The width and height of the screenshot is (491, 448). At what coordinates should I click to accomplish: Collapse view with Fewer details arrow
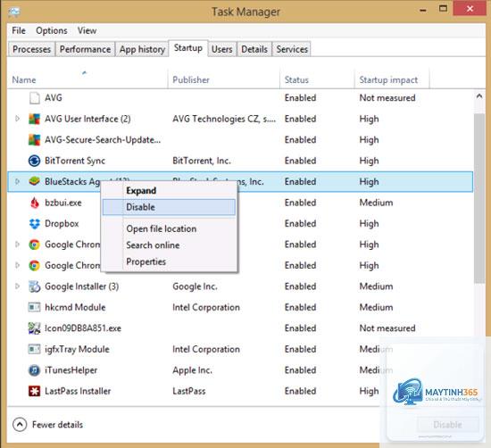pos(20,425)
